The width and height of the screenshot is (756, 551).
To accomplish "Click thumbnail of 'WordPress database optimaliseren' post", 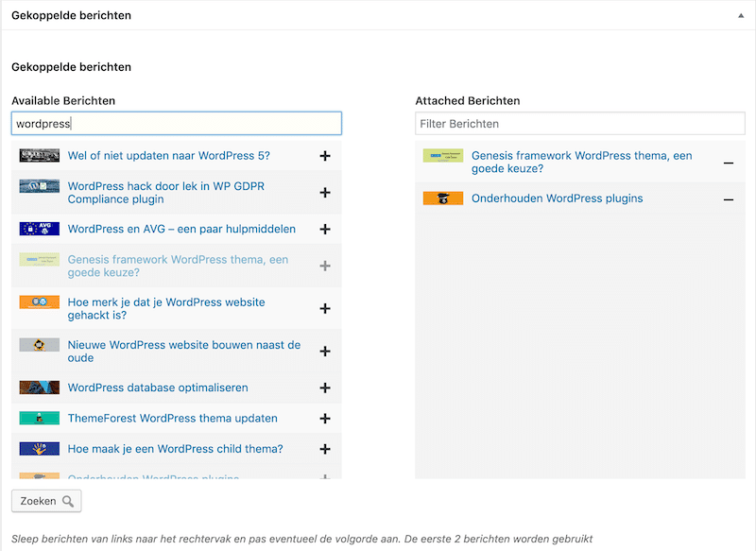I will [40, 387].
